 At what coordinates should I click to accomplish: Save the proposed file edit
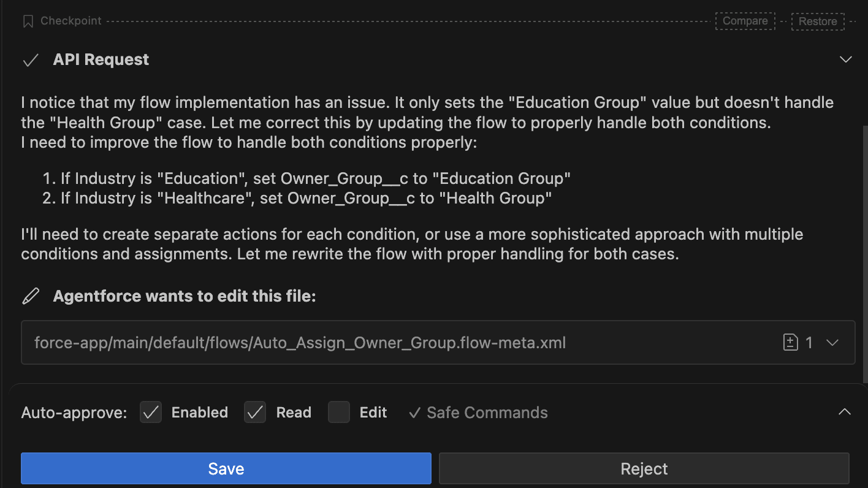(226, 469)
